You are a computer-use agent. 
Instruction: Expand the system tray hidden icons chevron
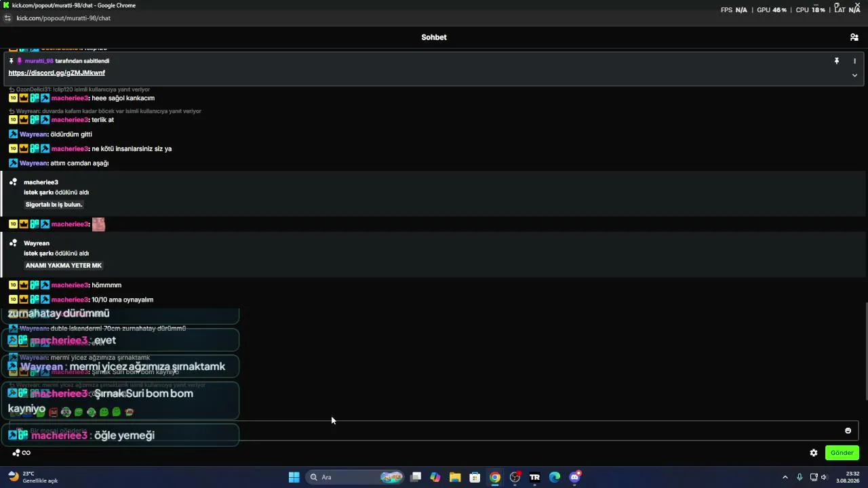[785, 477]
